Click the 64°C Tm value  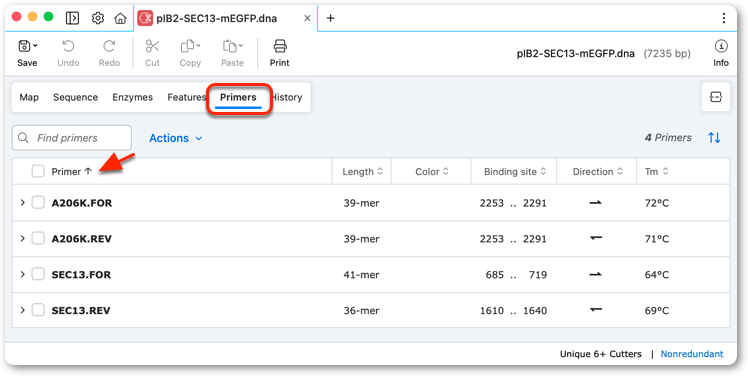657,274
